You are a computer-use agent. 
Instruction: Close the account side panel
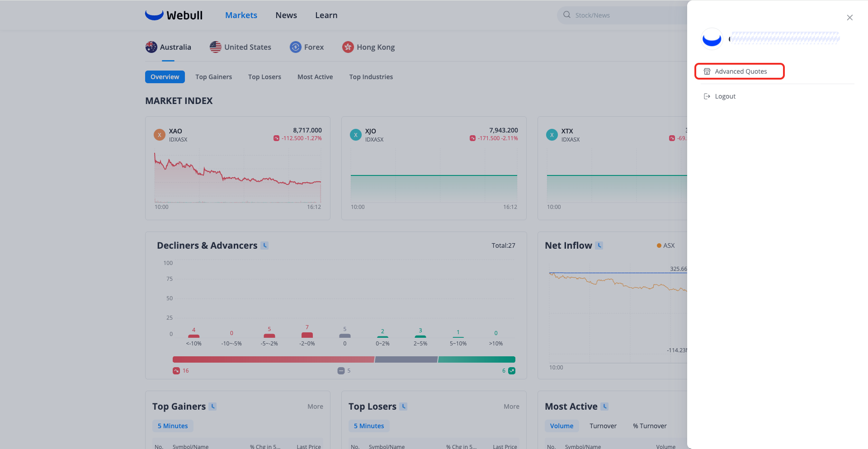tap(849, 18)
